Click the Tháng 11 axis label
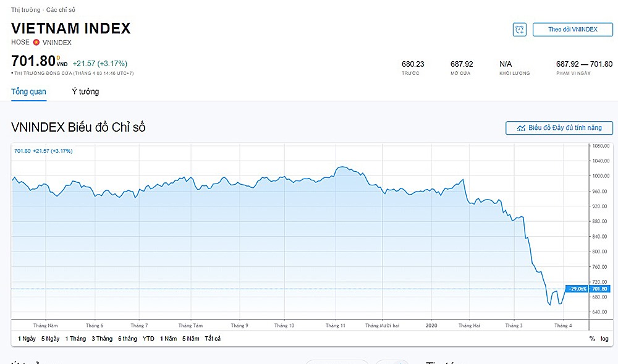This screenshot has width=618, height=364. coord(336,326)
